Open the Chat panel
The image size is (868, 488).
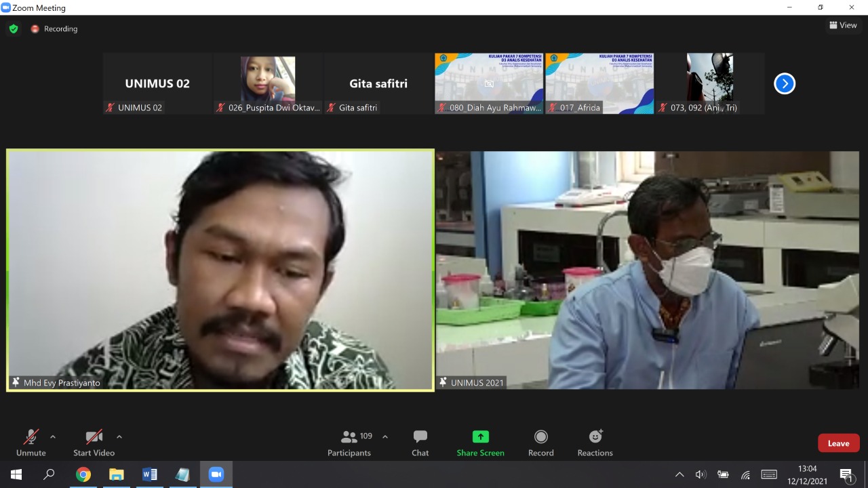coord(420,443)
